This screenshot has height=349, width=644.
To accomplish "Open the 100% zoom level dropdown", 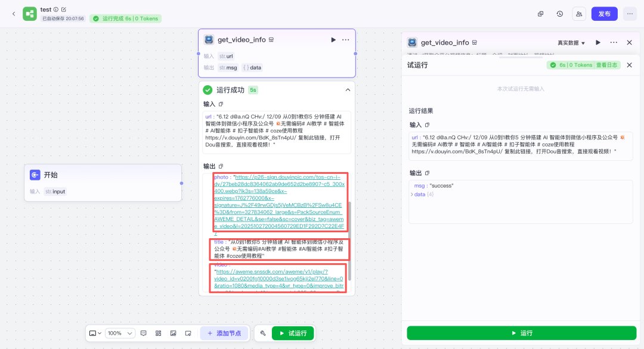I will point(121,334).
